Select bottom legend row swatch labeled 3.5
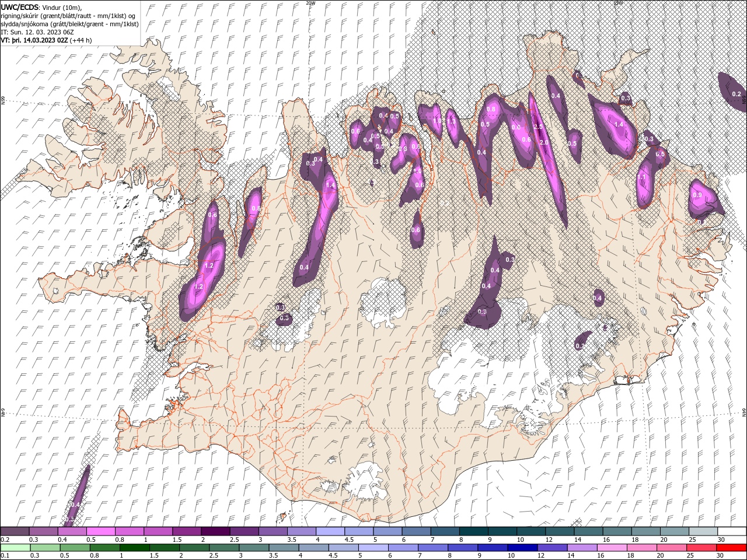747x560 pixels. click(284, 548)
